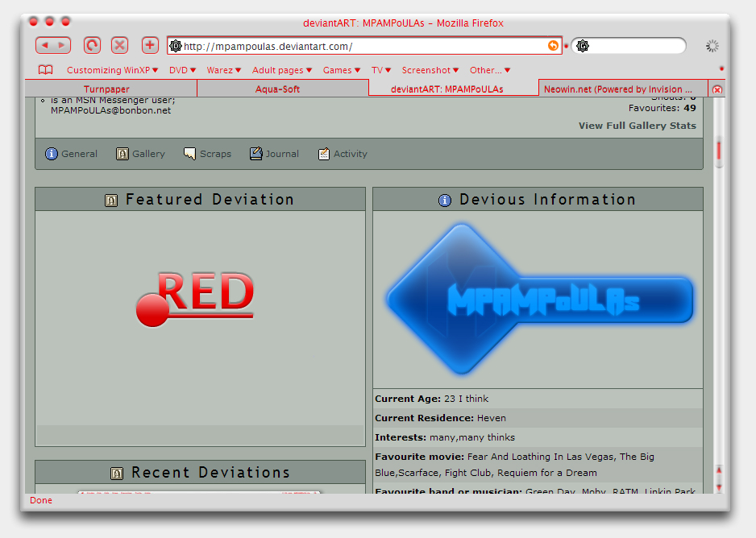Viewport: 756px width, 538px height.
Task: Open the bookmarks book icon
Action: pos(46,70)
